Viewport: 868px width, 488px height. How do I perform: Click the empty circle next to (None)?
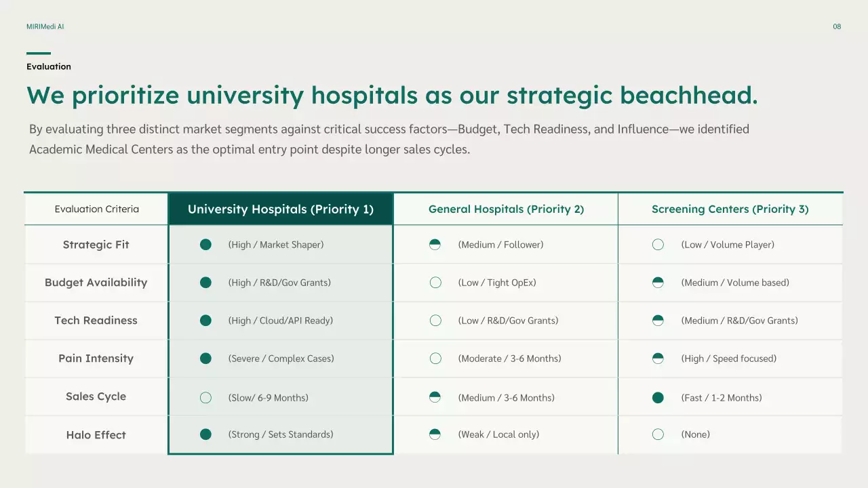click(658, 434)
